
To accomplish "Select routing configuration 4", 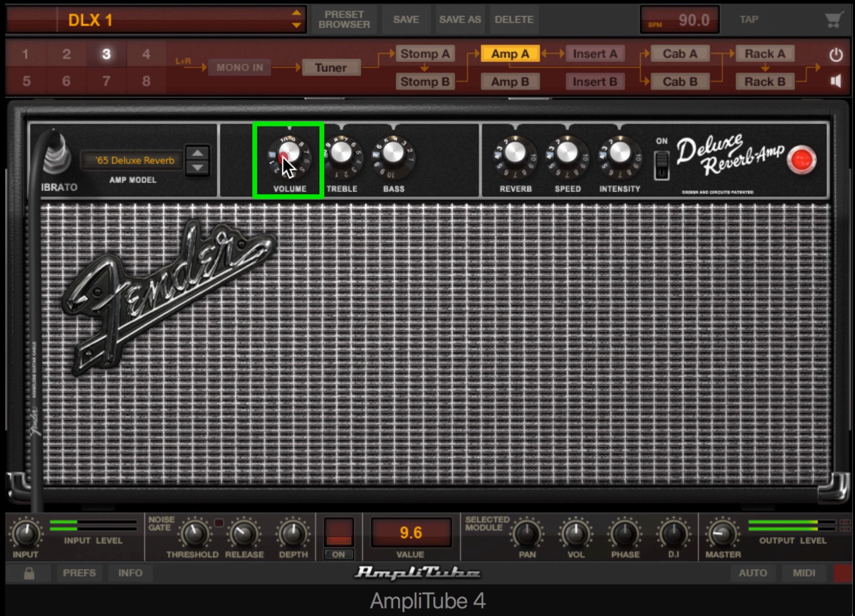I will [146, 54].
